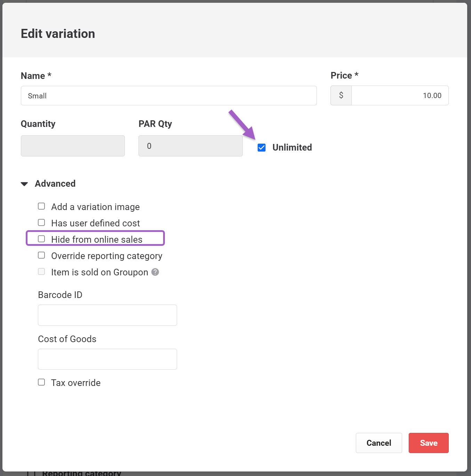
Task: Click the dollar sign price prefix
Action: pos(341,95)
